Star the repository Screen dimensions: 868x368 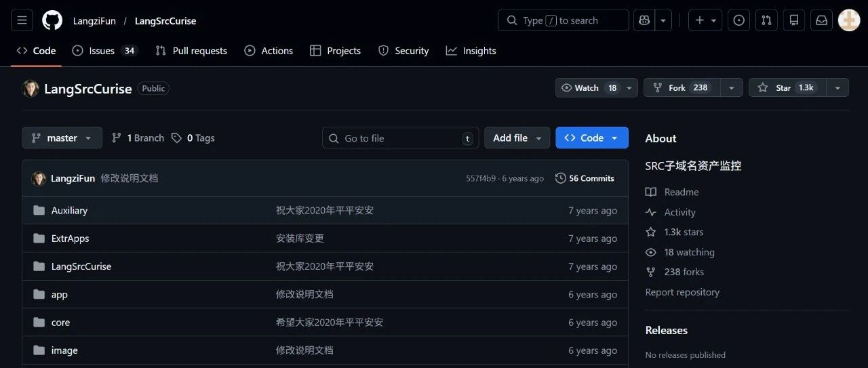(x=787, y=88)
